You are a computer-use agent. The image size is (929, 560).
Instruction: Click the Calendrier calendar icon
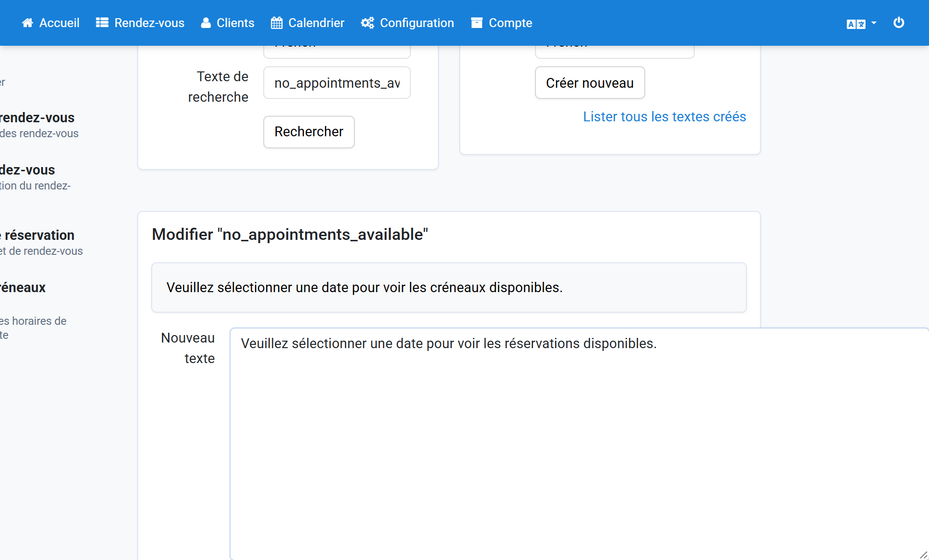click(x=276, y=23)
